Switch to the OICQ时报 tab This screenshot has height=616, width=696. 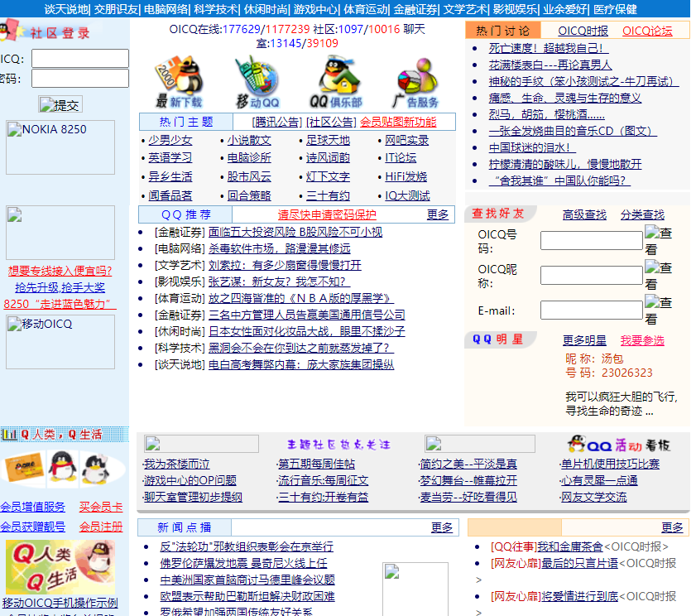(x=583, y=31)
